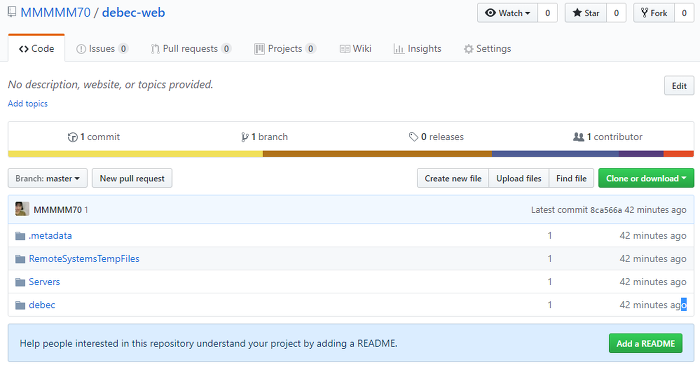
Task: Open commit message 1 in Servers row
Action: [x=550, y=282]
